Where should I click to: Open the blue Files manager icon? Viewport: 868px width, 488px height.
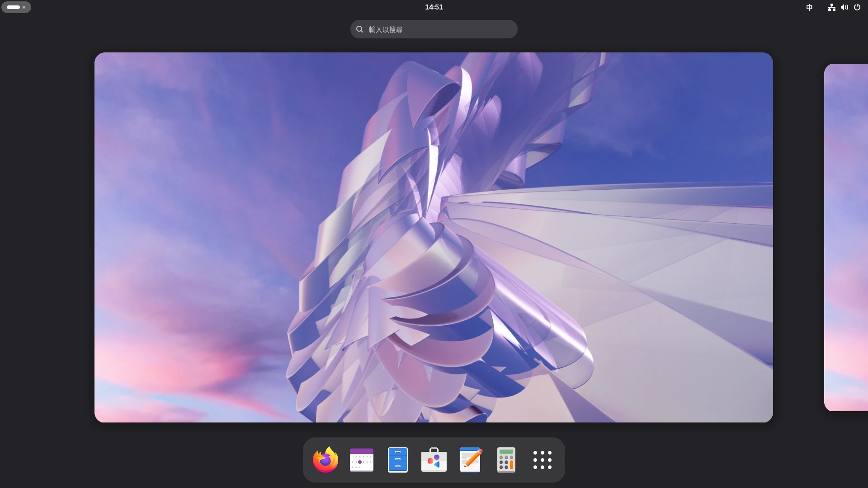point(398,460)
